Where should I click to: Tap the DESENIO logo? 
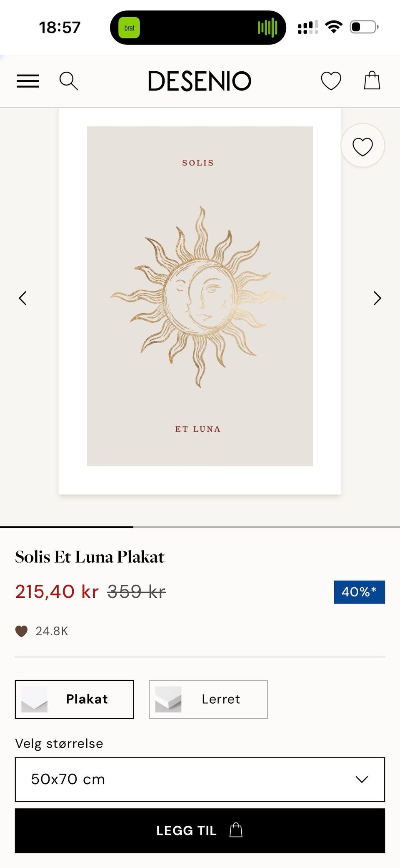click(200, 81)
